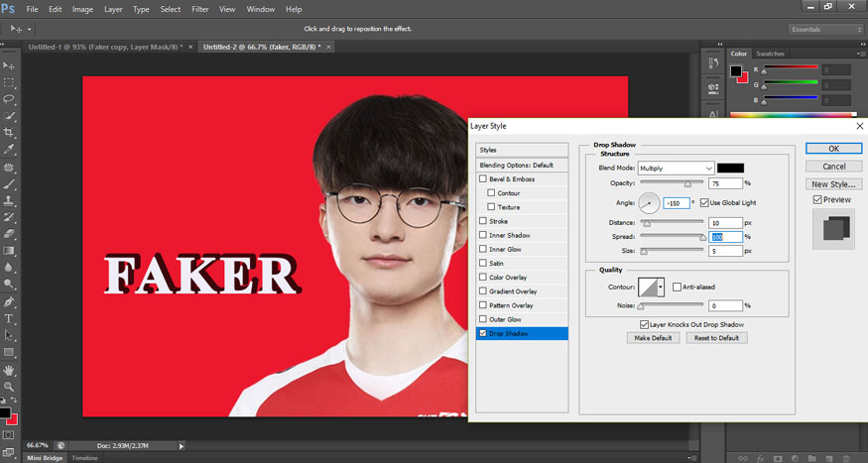
Task: Switch to the Untitled-1 document tab
Action: pyautogui.click(x=106, y=47)
